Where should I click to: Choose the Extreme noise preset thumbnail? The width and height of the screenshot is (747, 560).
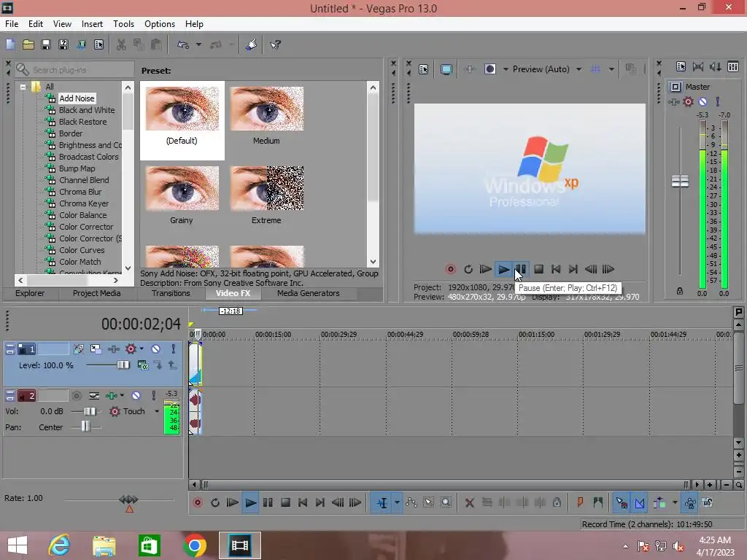267,188
